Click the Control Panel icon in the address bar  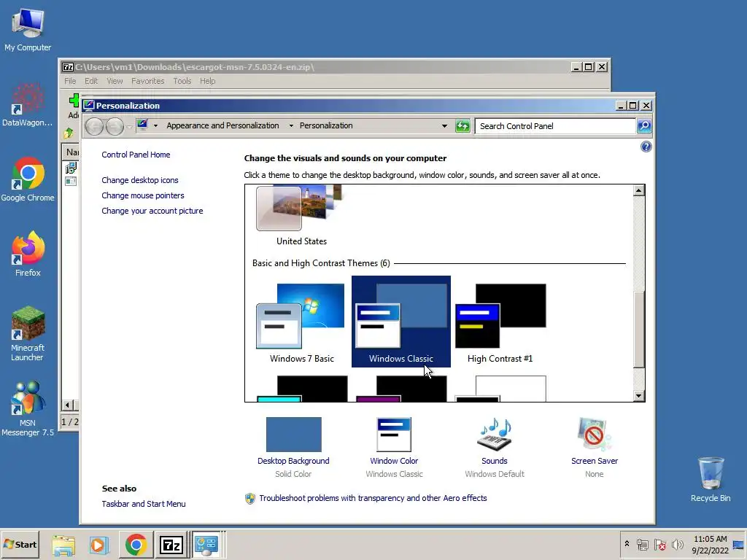[142, 125]
